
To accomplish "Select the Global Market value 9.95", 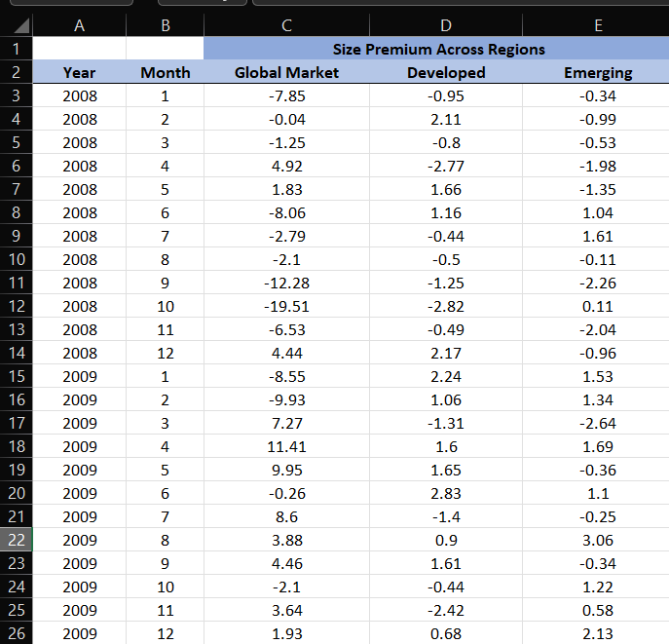I will coord(286,470).
